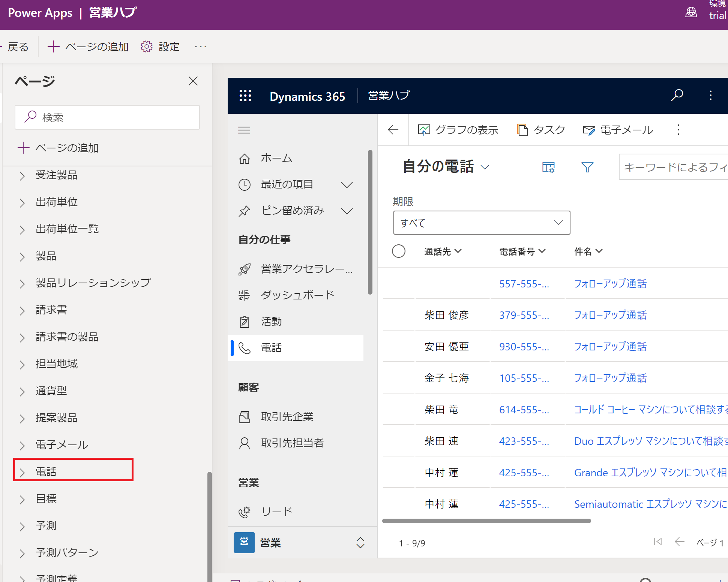Select 予測 page

(46, 526)
